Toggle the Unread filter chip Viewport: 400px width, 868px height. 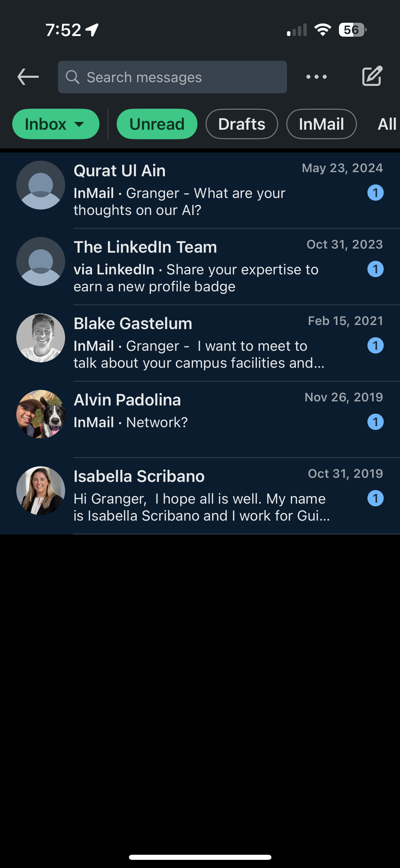157,124
